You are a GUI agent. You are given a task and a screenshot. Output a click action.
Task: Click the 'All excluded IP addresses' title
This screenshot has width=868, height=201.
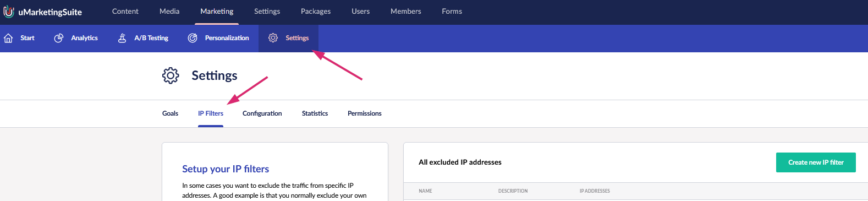460,162
